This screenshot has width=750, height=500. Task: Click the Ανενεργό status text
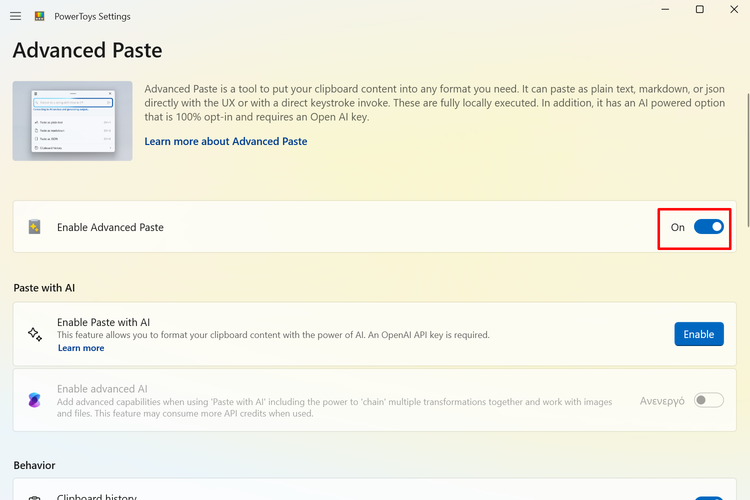pyautogui.click(x=662, y=400)
